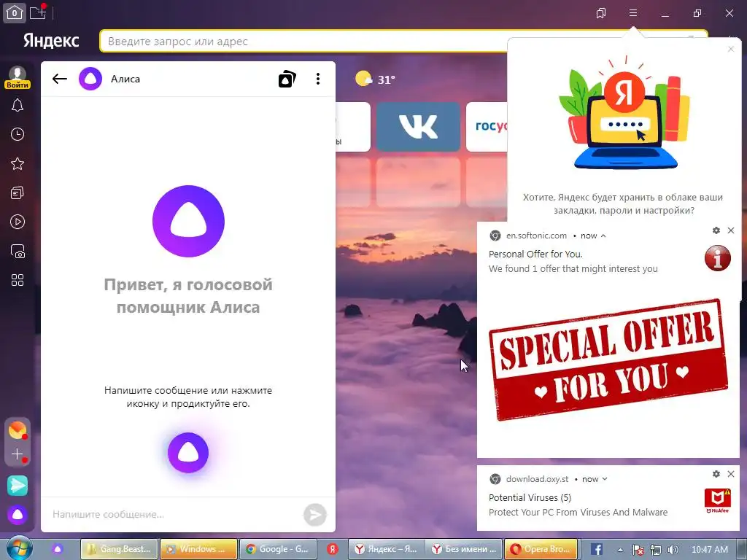
Task: Click the Яндекс logo
Action: click(x=51, y=41)
